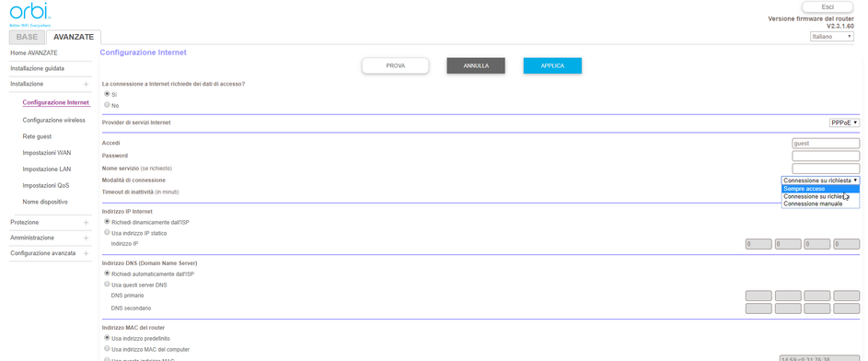Image resolution: width=868 pixels, height=361 pixels.
Task: Open Configurazione Internet page
Action: [56, 103]
